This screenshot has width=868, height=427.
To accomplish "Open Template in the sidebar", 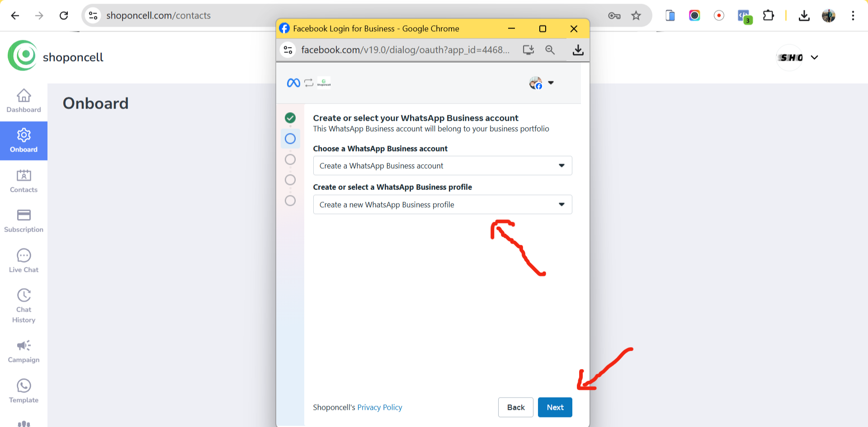I will 24,391.
